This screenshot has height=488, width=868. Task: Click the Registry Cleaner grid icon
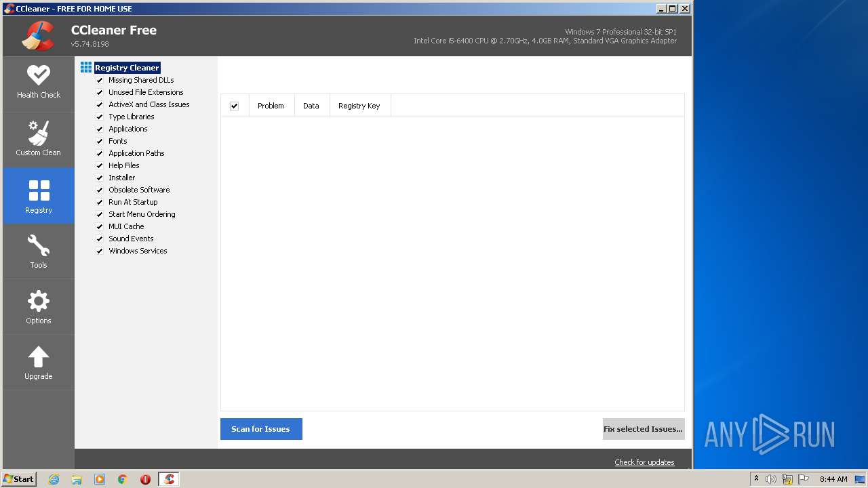click(86, 67)
